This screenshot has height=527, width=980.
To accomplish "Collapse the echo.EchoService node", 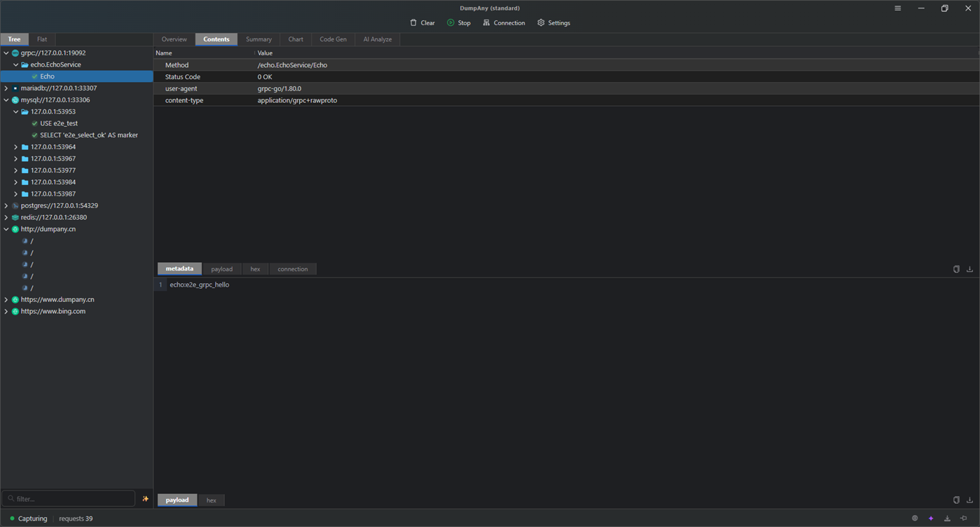I will [16, 64].
